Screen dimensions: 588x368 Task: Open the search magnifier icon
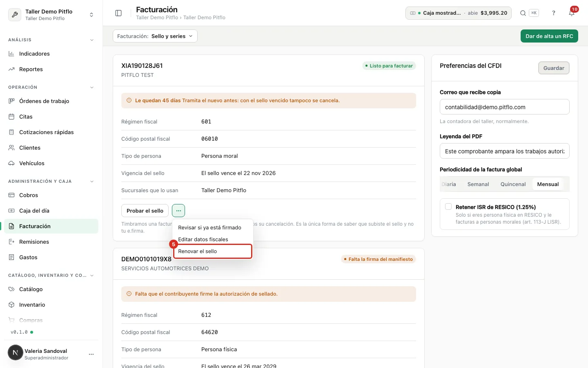pos(523,13)
